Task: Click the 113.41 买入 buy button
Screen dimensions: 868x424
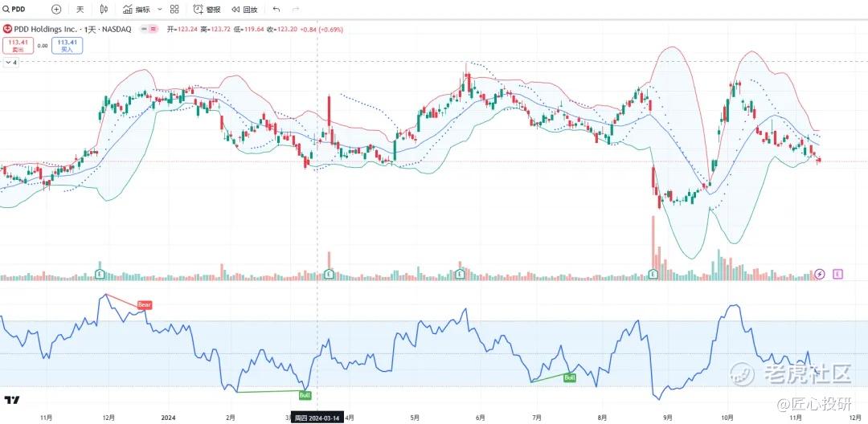Action: click(x=67, y=45)
